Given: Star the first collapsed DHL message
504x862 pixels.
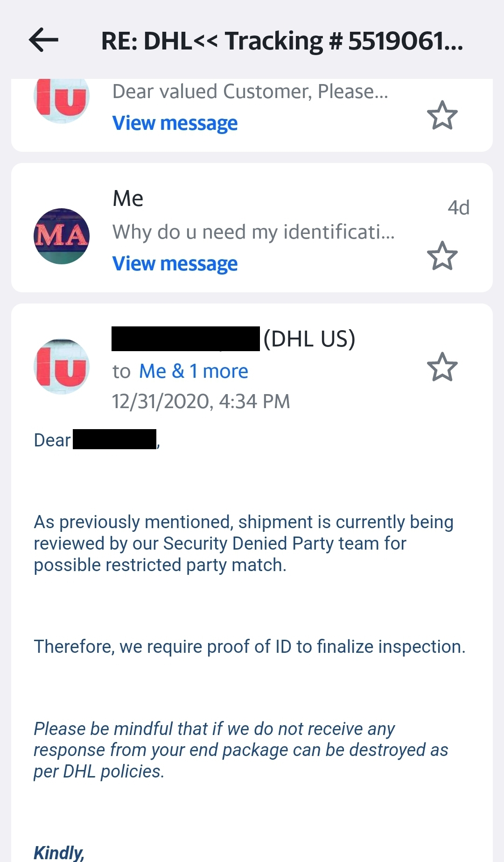Looking at the screenshot, I should 442,115.
